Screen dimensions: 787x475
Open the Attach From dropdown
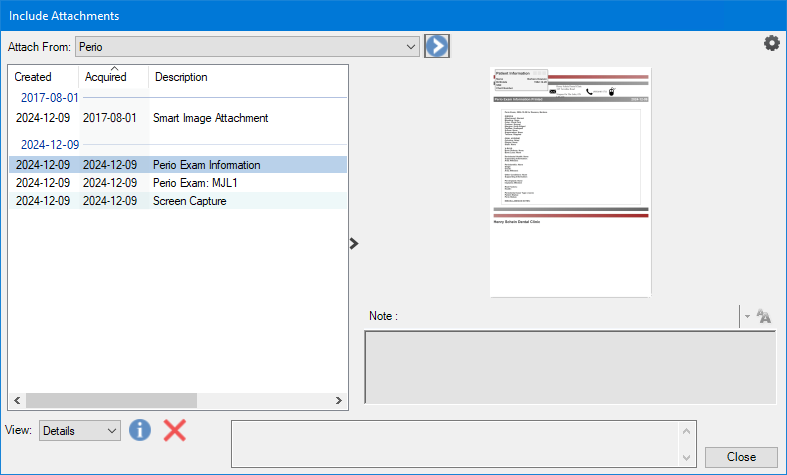click(x=411, y=47)
